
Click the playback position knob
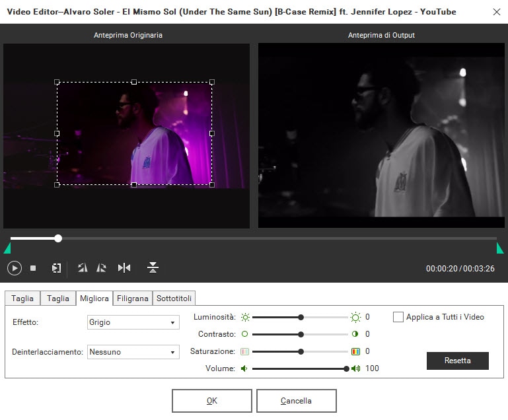pos(58,238)
